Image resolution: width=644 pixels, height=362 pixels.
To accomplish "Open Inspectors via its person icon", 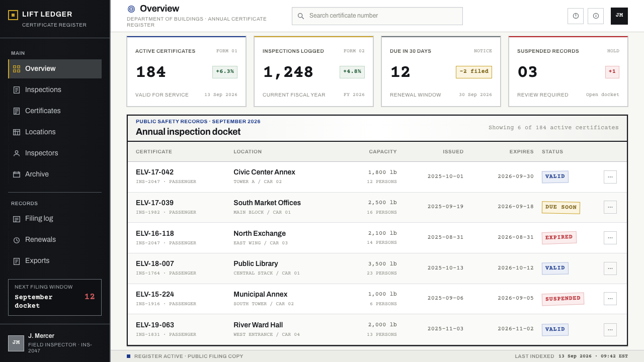I will coord(17,153).
